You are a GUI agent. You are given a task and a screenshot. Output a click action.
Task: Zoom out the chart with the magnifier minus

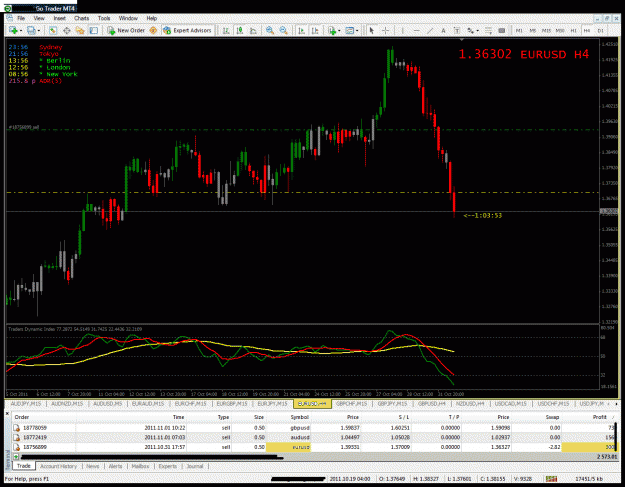coord(283,30)
